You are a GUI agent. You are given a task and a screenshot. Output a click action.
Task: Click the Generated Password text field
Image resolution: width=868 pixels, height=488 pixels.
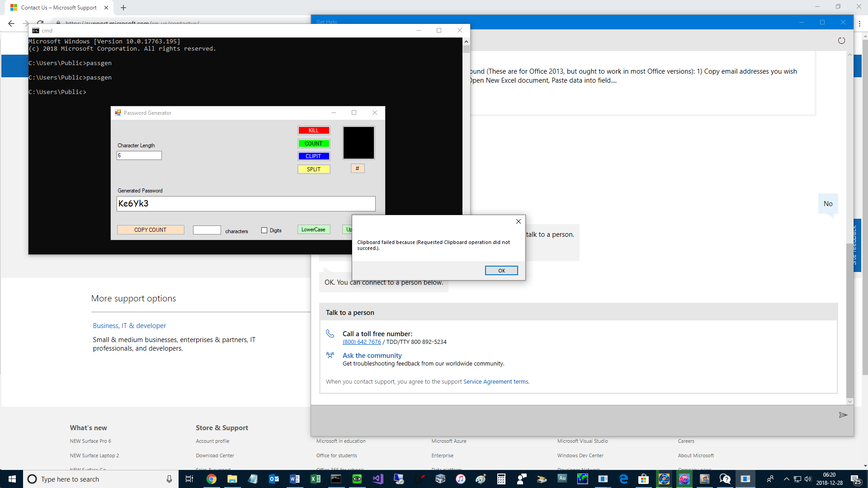click(x=246, y=203)
